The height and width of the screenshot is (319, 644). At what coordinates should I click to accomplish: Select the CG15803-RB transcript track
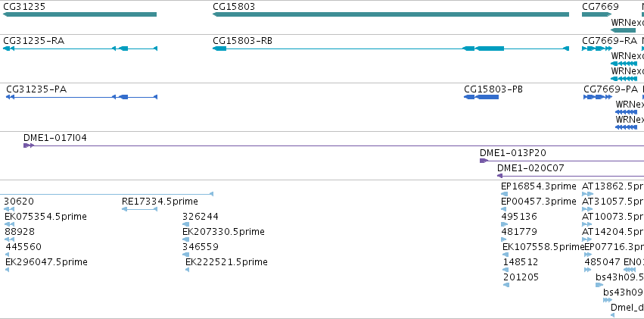point(390,48)
